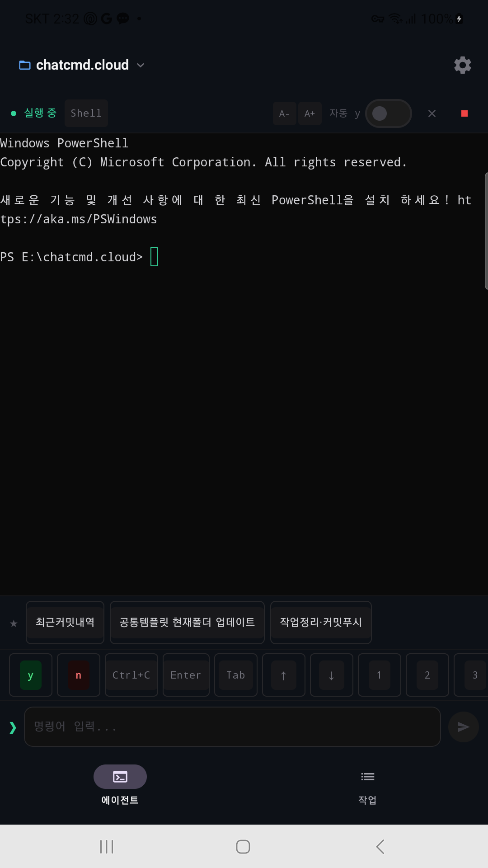
Task: Close the terminal session with X
Action: tap(432, 113)
